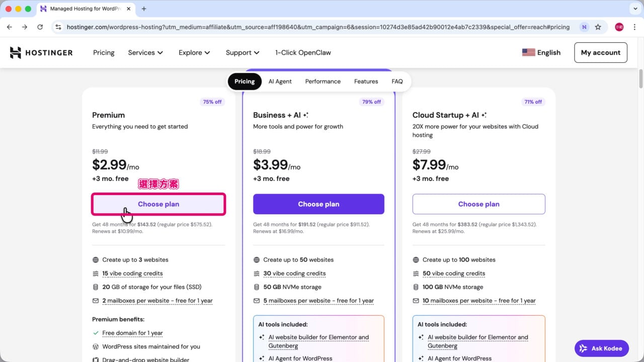
Task: Switch to the Features tab
Action: [x=366, y=81]
